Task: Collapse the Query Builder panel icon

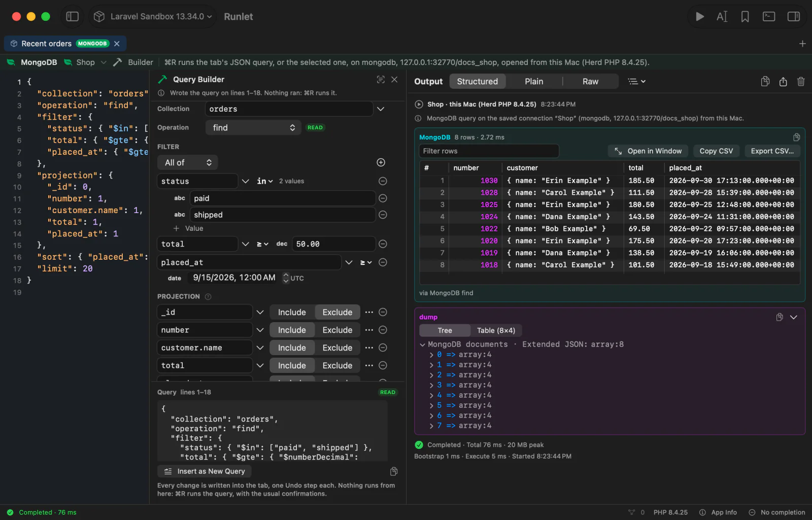Action: pyautogui.click(x=381, y=80)
